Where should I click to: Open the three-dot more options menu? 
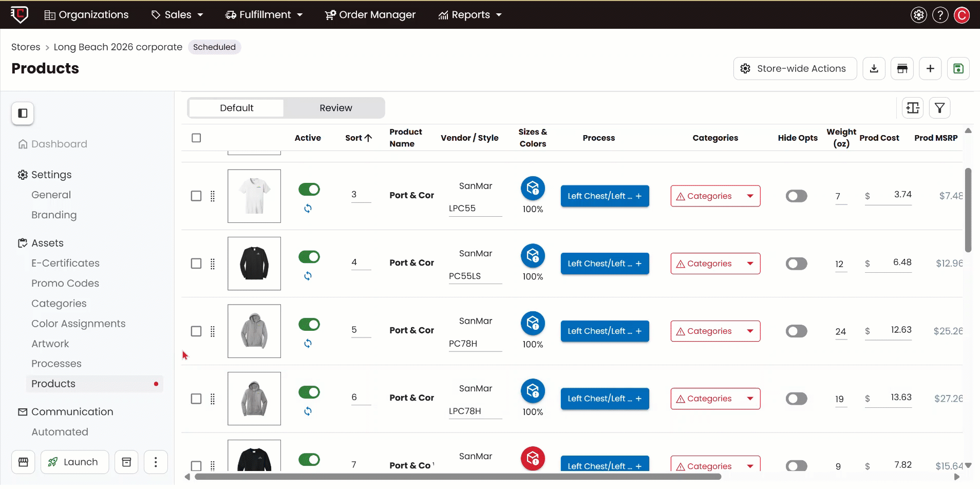pos(156,462)
